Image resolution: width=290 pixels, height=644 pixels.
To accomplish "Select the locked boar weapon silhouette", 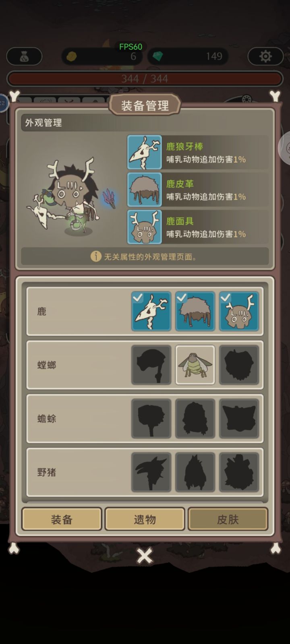I will point(151,472).
